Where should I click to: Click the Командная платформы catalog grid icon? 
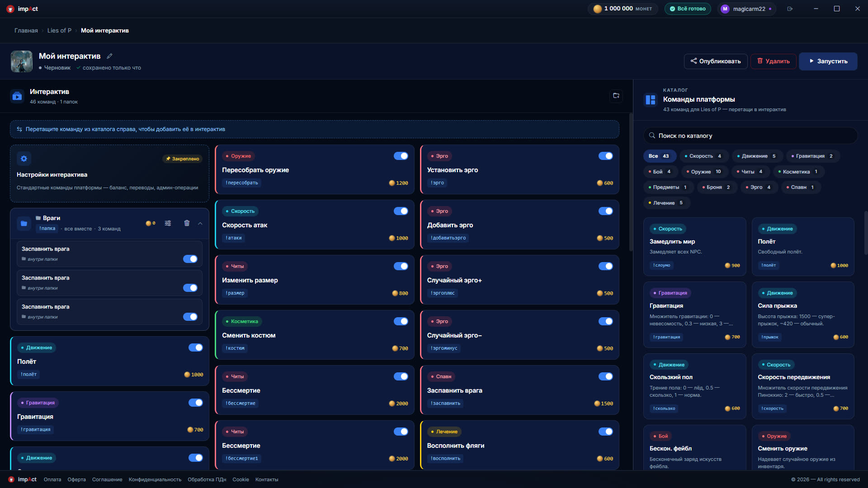(x=650, y=99)
